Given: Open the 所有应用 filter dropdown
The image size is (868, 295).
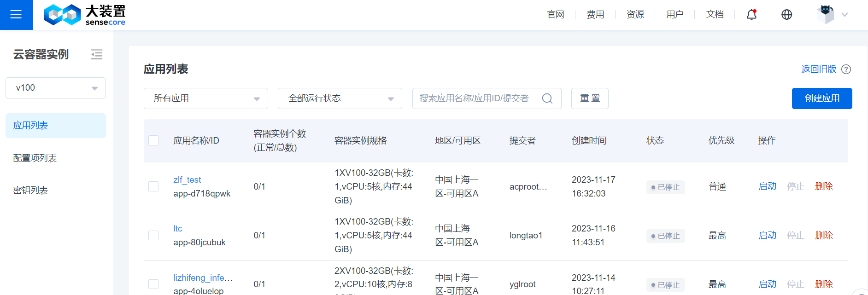Looking at the screenshot, I should [x=205, y=98].
